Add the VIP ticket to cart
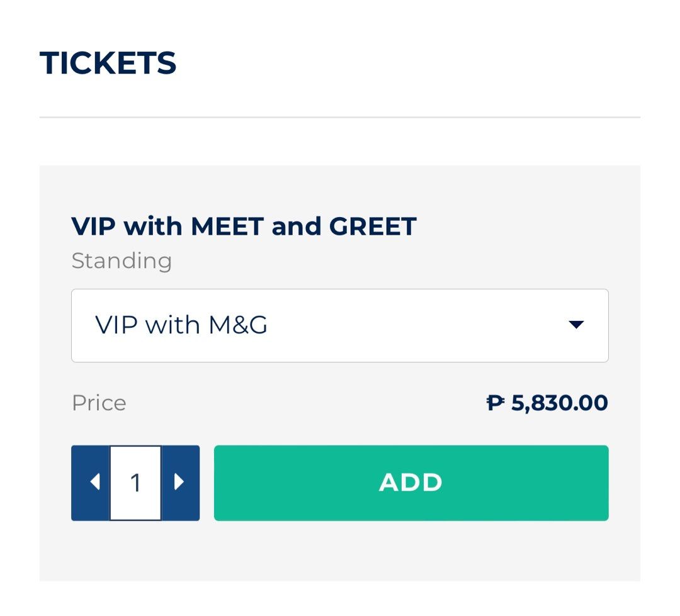Viewport: 680px width, 616px height. (x=411, y=483)
